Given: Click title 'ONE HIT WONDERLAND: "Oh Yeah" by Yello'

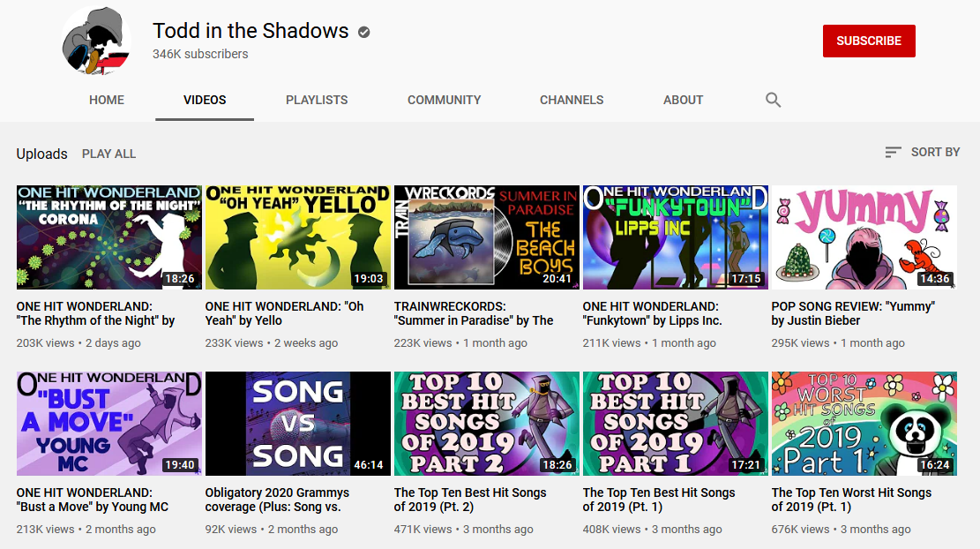Looking at the screenshot, I should 284,313.
